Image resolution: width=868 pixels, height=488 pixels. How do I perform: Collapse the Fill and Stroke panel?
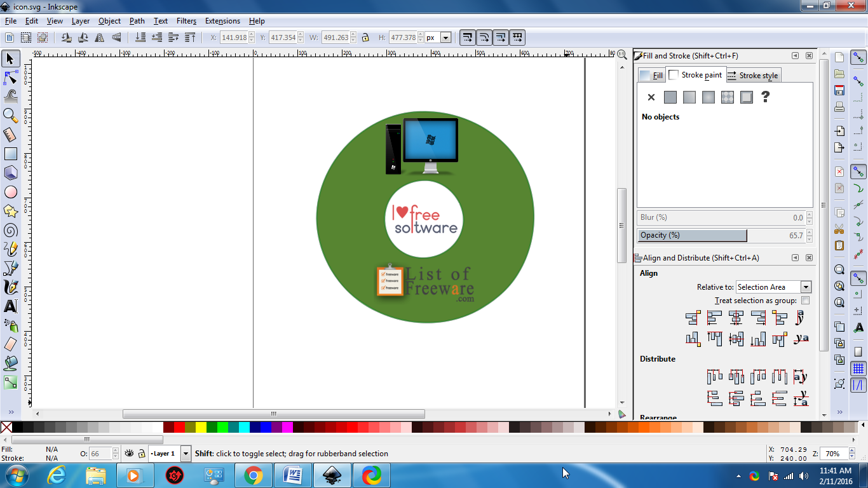(x=795, y=56)
